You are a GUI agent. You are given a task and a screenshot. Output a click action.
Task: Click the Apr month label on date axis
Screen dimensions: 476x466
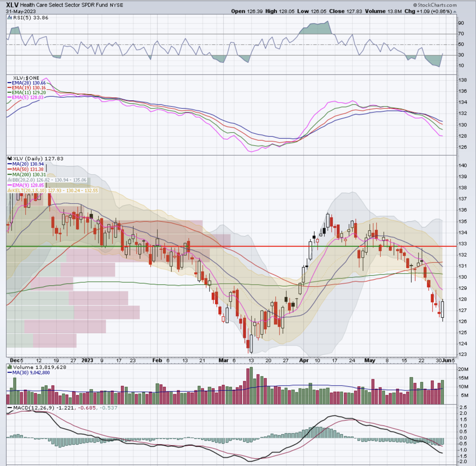(304, 360)
